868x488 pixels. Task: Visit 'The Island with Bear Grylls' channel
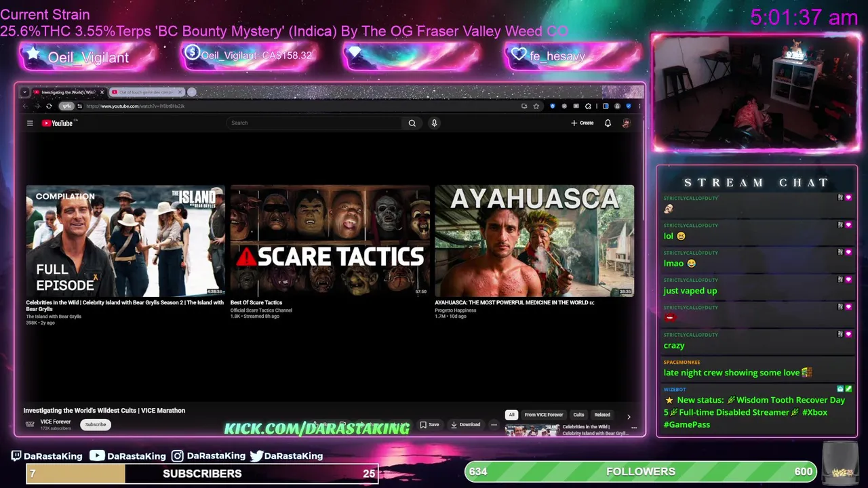point(54,317)
